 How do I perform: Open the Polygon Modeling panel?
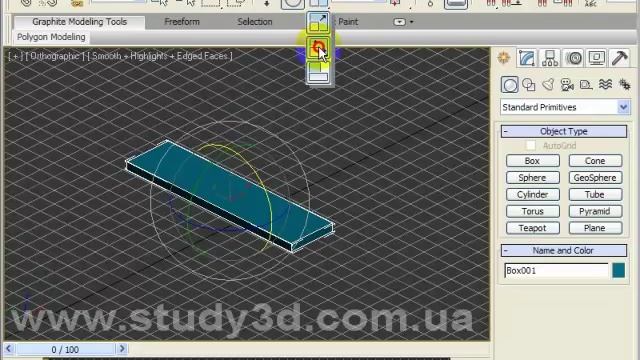pyautogui.click(x=51, y=37)
